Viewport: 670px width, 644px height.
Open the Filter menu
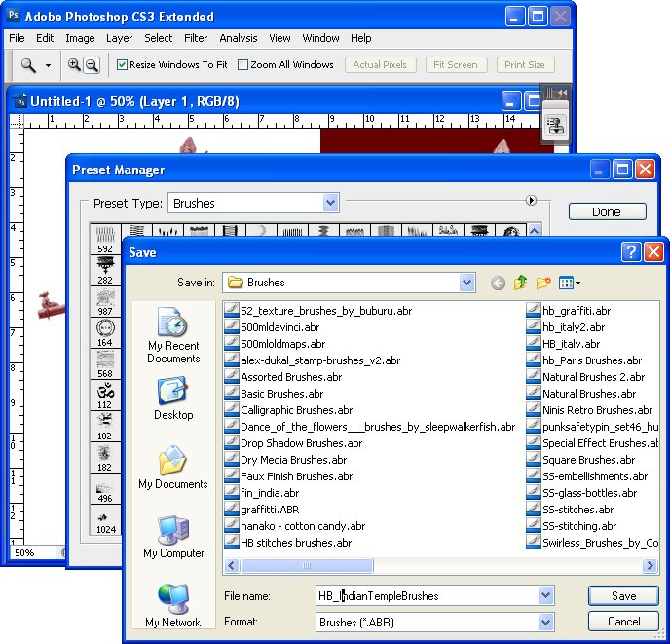196,38
